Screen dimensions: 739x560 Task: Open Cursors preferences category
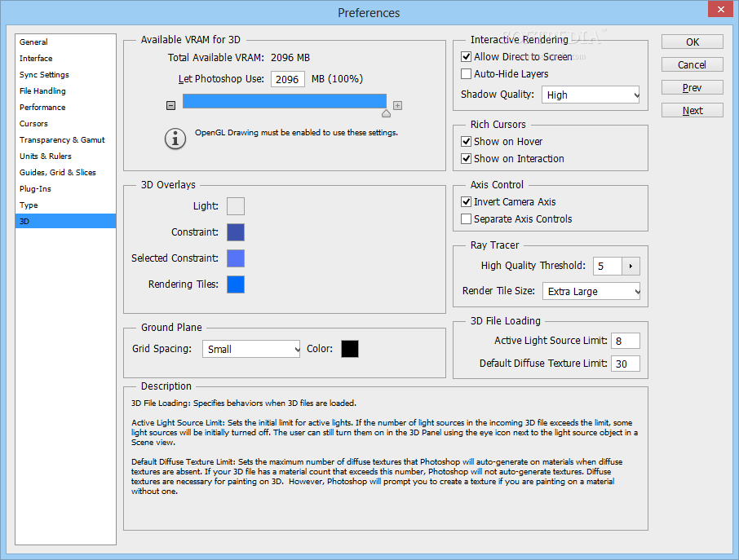[65, 123]
